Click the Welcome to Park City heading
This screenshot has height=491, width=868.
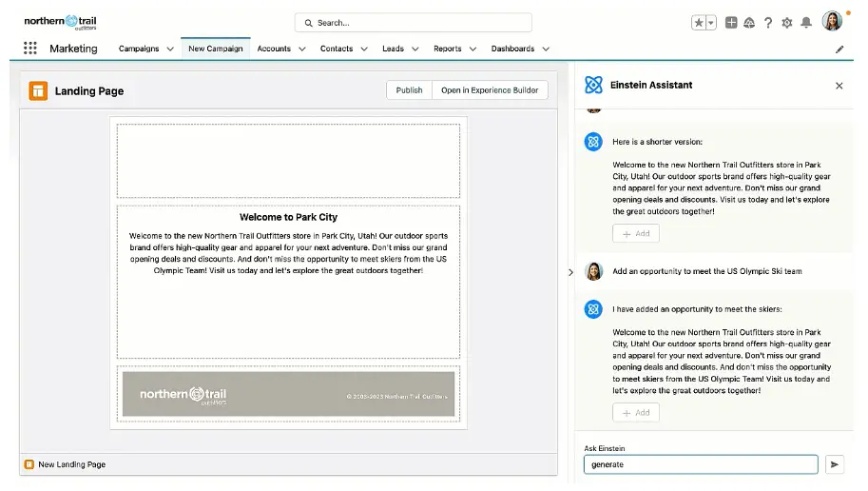tap(288, 217)
